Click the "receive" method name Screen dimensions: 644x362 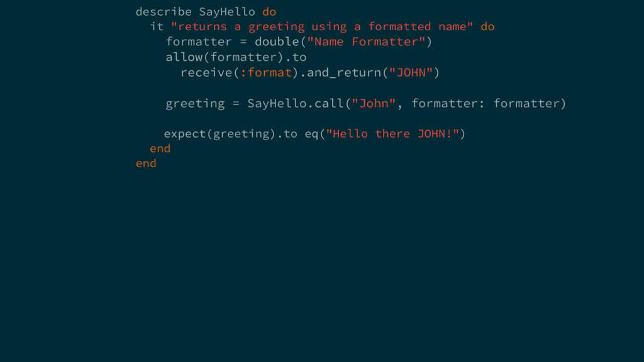pos(206,73)
